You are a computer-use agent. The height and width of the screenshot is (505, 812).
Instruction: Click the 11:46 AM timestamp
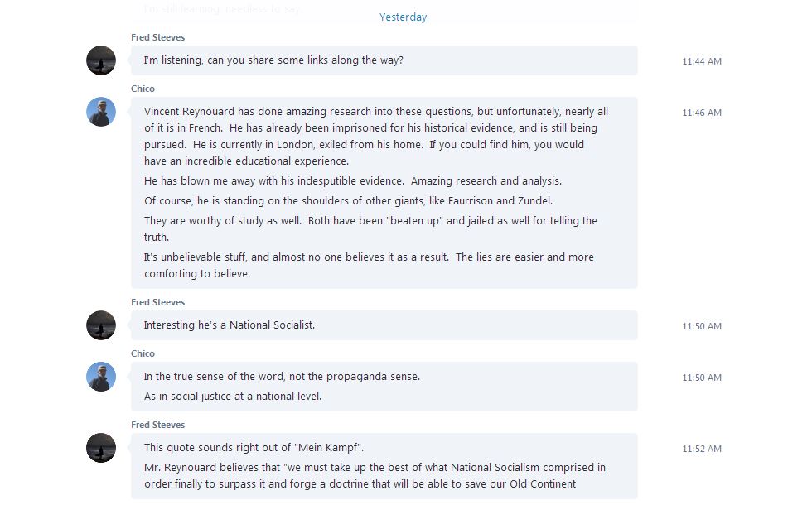pos(702,113)
